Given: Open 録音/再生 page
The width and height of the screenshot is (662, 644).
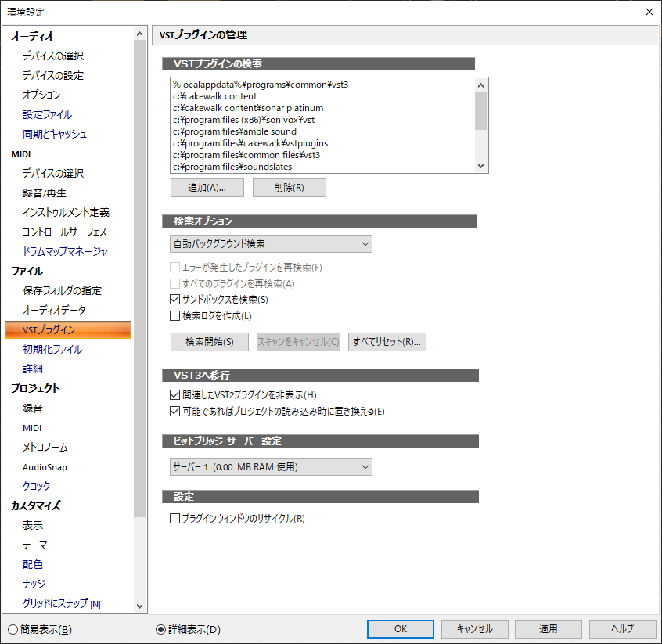Looking at the screenshot, I should click(x=45, y=193).
